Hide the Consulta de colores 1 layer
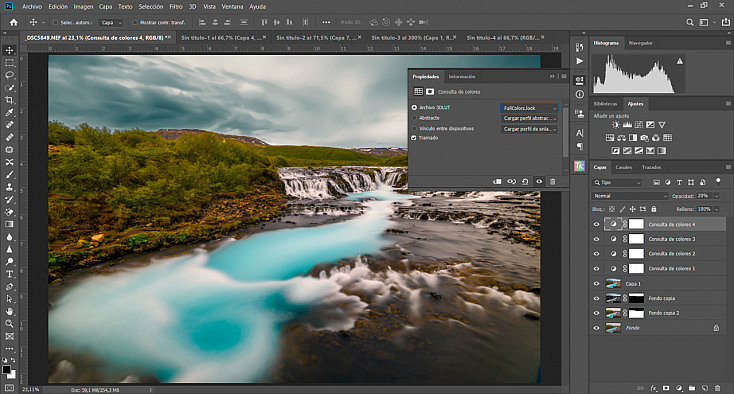Image resolution: width=734 pixels, height=394 pixels. tap(596, 269)
